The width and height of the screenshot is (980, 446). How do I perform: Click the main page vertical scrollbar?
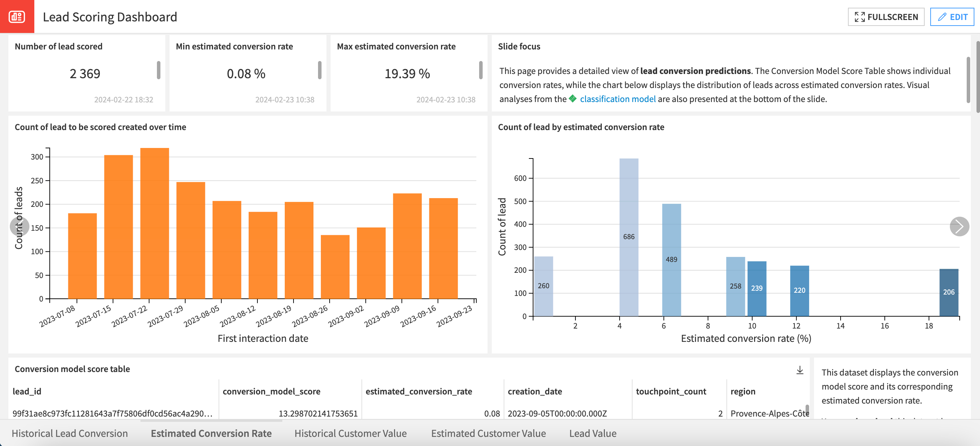tap(978, 77)
